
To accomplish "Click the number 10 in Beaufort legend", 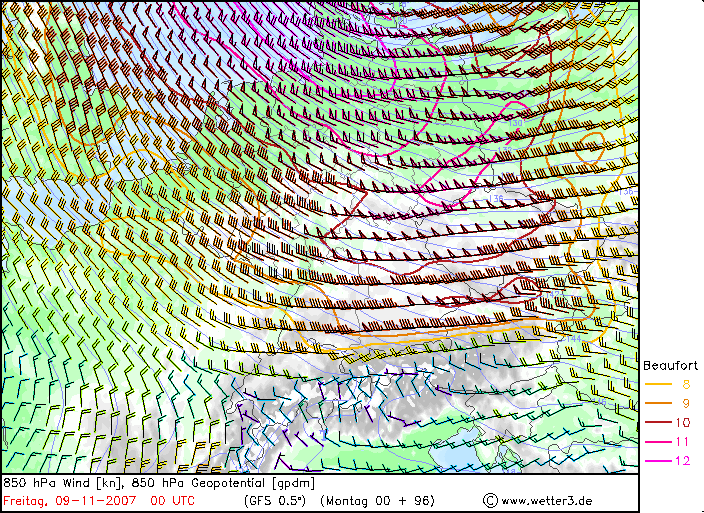I will 684,422.
